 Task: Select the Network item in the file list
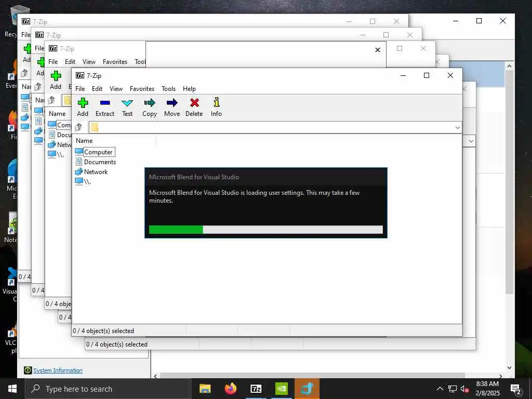pos(91,171)
